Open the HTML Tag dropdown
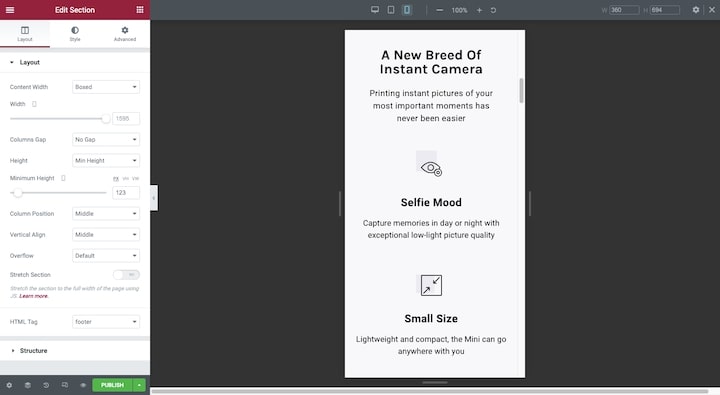 (x=106, y=322)
